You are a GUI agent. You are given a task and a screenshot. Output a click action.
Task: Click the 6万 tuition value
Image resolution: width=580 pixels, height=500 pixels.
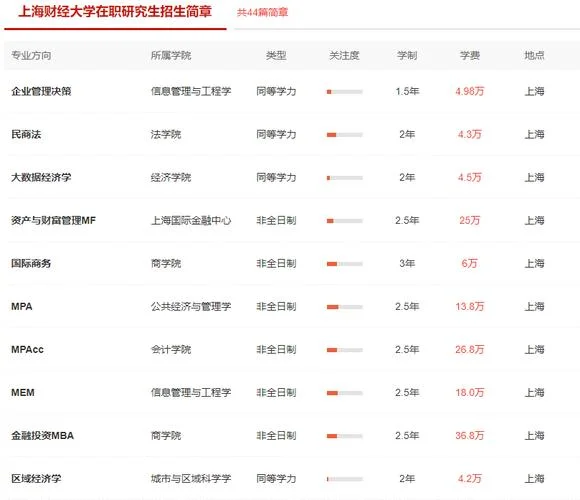click(469, 263)
